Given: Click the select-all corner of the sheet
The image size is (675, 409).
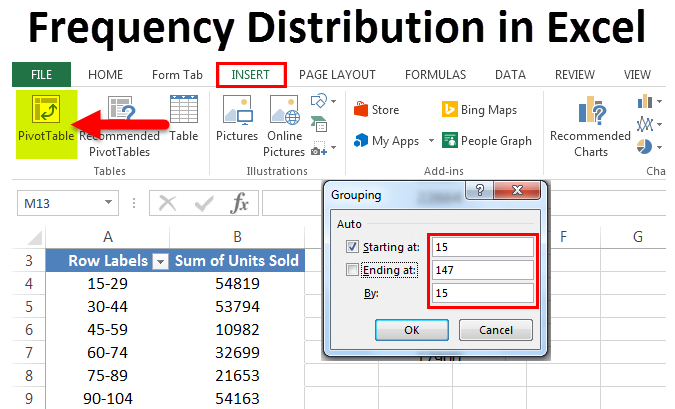Looking at the screenshot, I should [x=34, y=237].
